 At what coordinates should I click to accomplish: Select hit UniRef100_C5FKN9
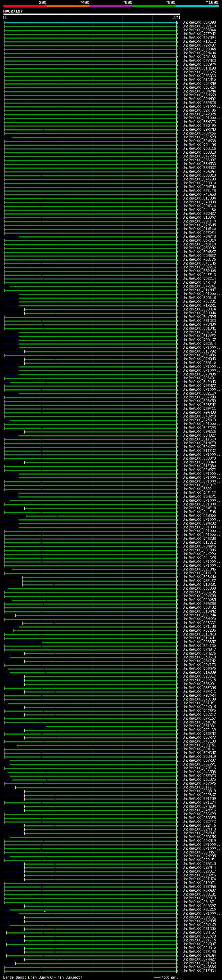tap(199, 83)
